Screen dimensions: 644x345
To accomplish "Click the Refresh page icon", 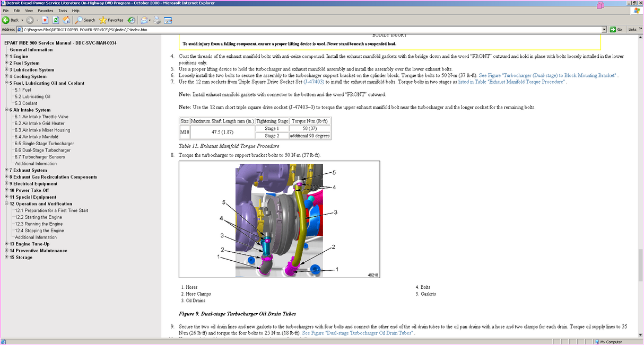I will click(x=56, y=20).
